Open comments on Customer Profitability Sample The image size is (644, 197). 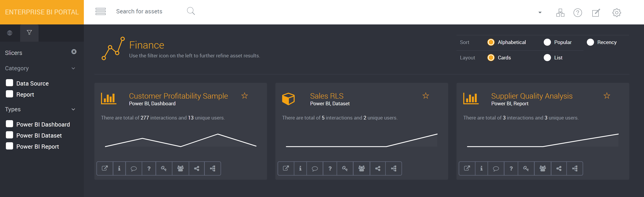tap(134, 168)
